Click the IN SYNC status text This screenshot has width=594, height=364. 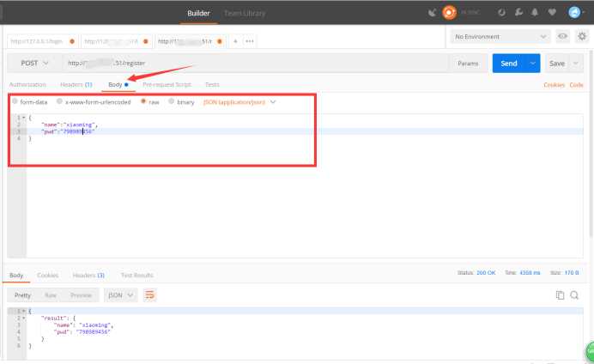tap(470, 13)
